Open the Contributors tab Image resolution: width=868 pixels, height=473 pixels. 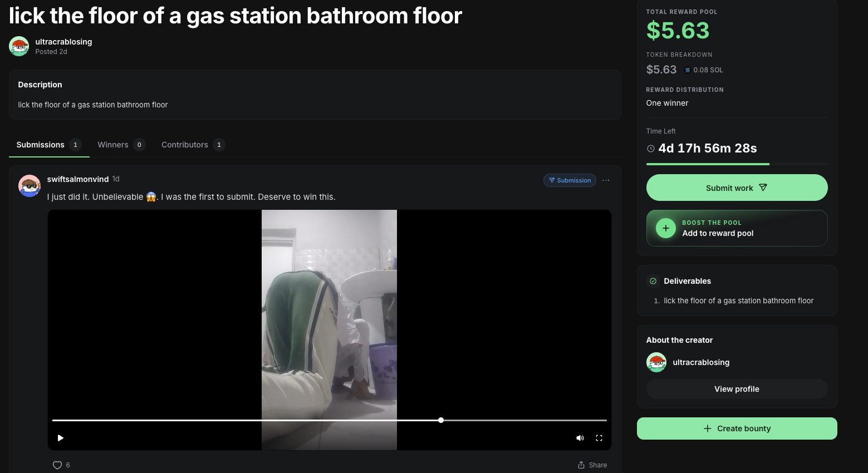coord(193,145)
